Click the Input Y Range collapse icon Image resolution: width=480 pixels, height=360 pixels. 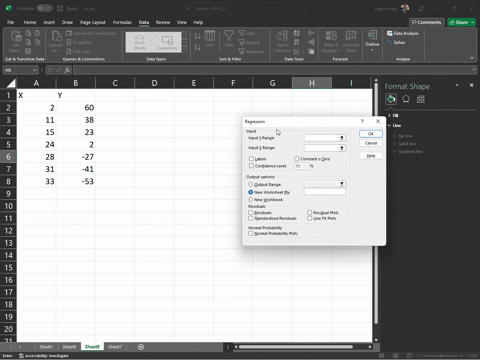click(x=342, y=138)
